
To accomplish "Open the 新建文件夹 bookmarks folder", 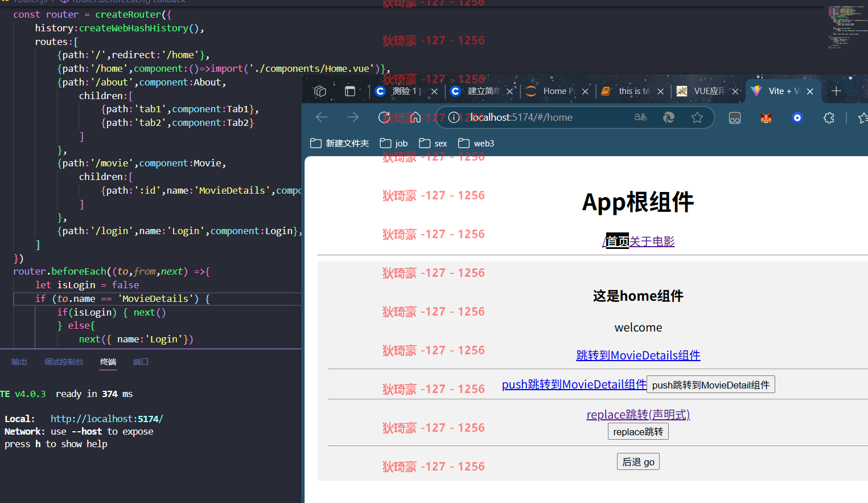I will [x=340, y=144].
